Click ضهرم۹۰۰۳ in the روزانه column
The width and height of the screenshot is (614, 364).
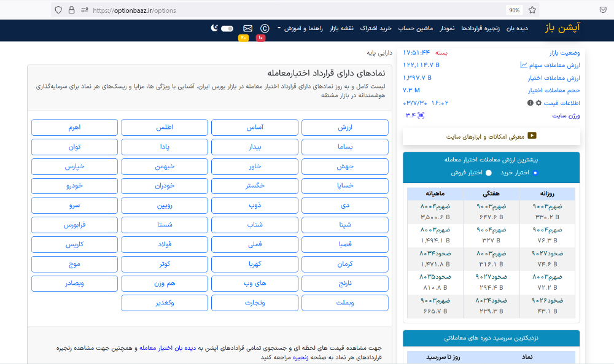tap(547, 206)
